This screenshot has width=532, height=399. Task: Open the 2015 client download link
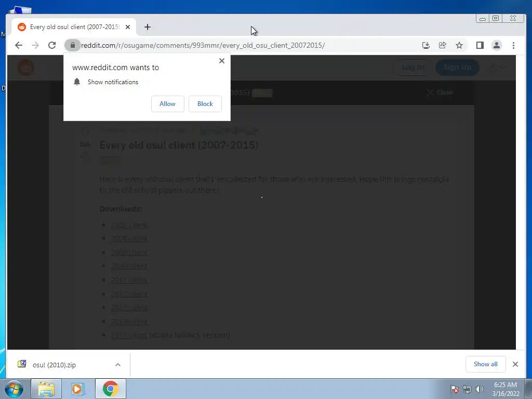click(129, 335)
